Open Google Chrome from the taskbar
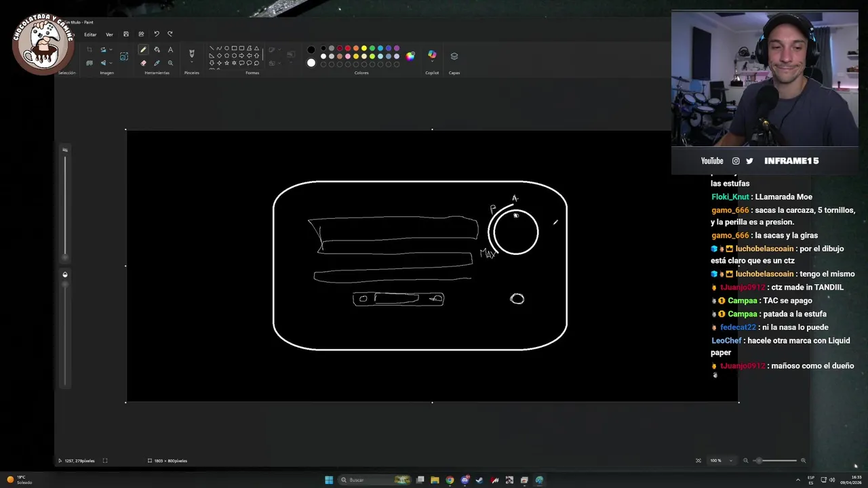The image size is (868, 488). pos(450,480)
